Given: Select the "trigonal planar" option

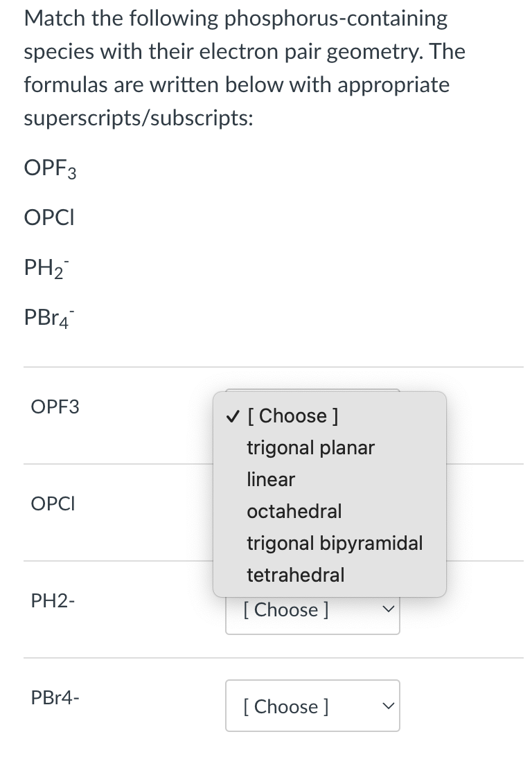Looking at the screenshot, I should pos(310,447).
